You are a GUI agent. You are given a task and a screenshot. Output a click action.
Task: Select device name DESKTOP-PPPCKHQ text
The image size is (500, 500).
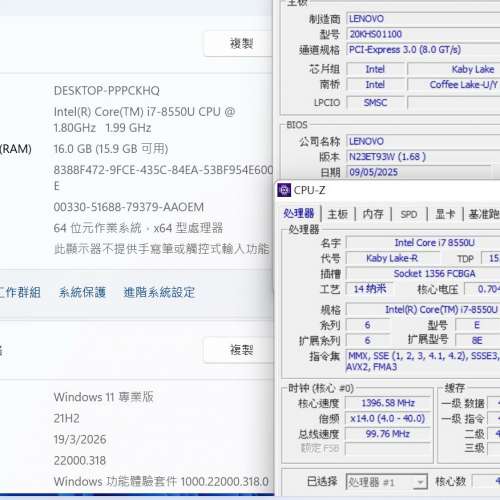coord(107,91)
